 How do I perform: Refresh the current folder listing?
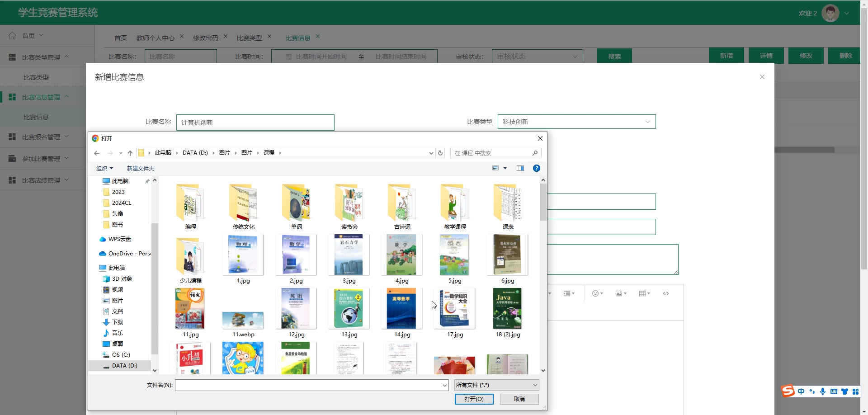(440, 153)
